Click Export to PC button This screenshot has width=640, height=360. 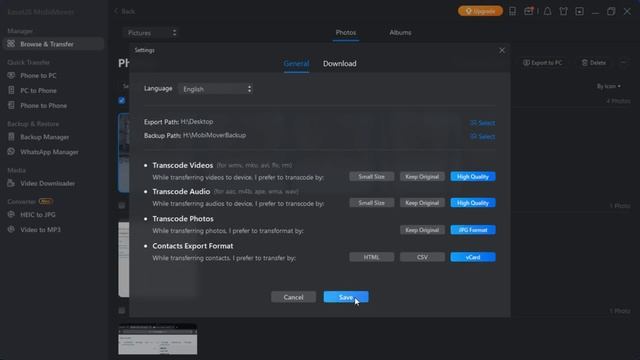[x=542, y=63]
